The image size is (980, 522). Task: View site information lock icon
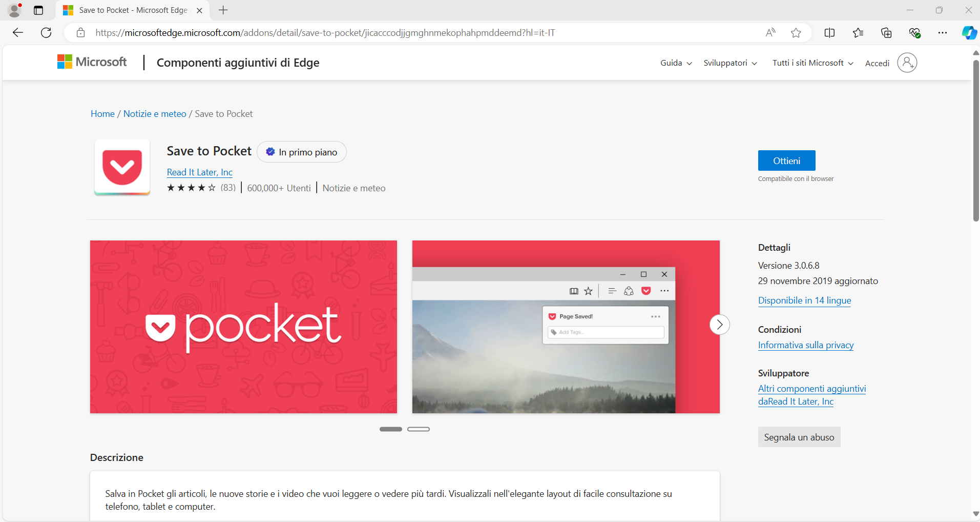coord(80,33)
